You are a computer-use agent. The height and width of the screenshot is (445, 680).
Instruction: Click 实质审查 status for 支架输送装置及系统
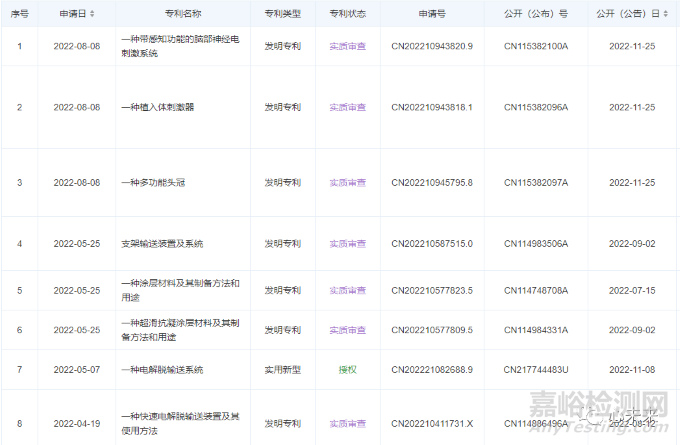pos(347,243)
